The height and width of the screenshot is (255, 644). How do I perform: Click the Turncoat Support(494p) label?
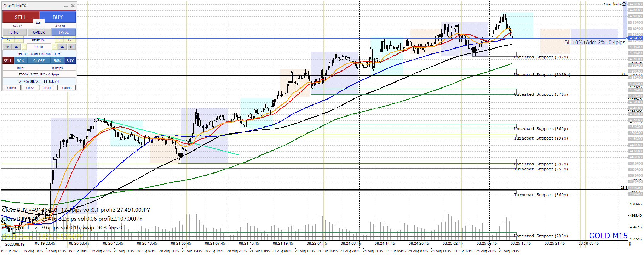tap(541, 138)
